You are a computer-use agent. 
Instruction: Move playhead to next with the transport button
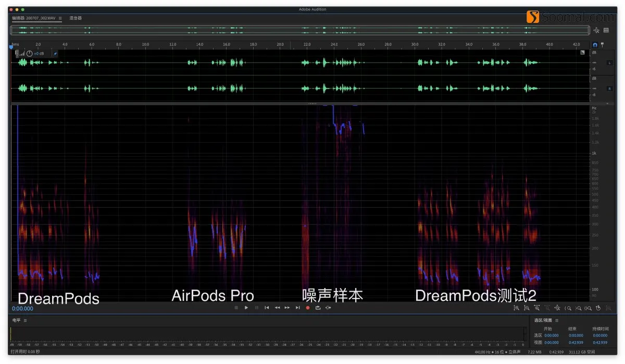pyautogui.click(x=297, y=308)
